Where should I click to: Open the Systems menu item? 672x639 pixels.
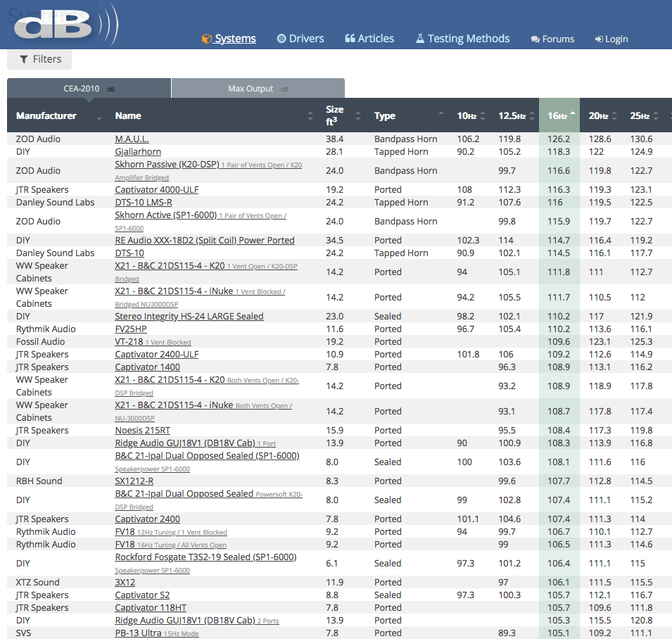(x=235, y=39)
